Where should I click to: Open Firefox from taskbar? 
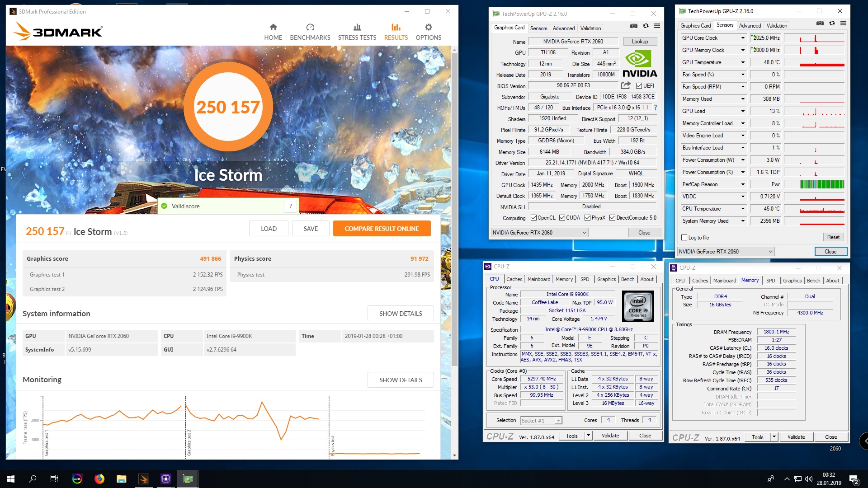(x=99, y=479)
